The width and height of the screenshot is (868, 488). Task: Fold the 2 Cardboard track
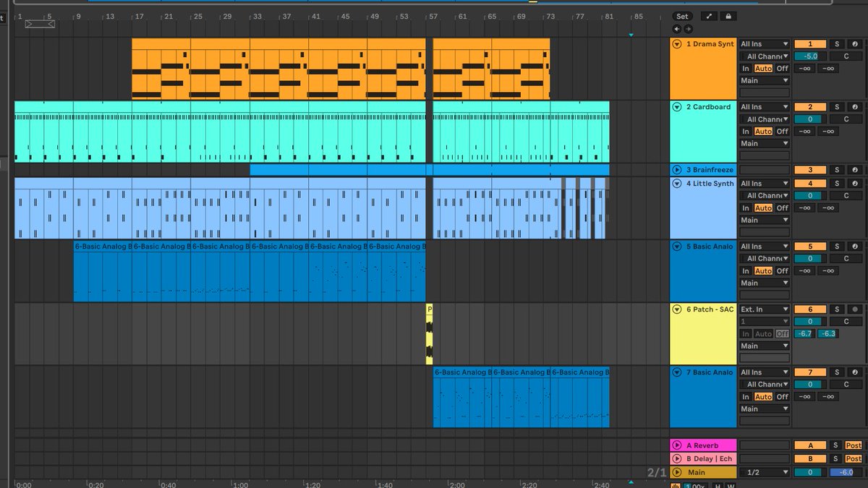[x=677, y=107]
